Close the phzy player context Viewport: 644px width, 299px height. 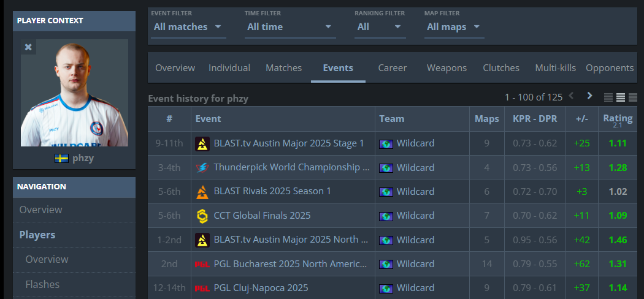pyautogui.click(x=28, y=47)
